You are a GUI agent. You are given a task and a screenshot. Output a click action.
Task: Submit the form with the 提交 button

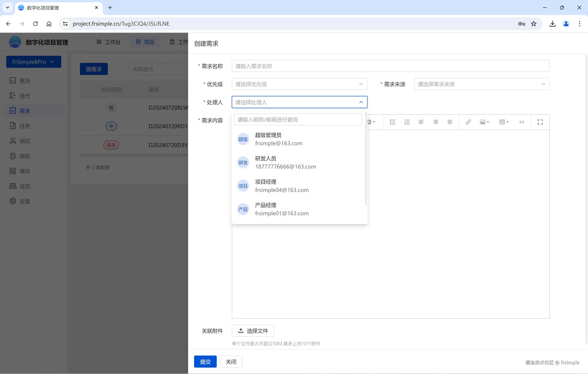coord(205,361)
